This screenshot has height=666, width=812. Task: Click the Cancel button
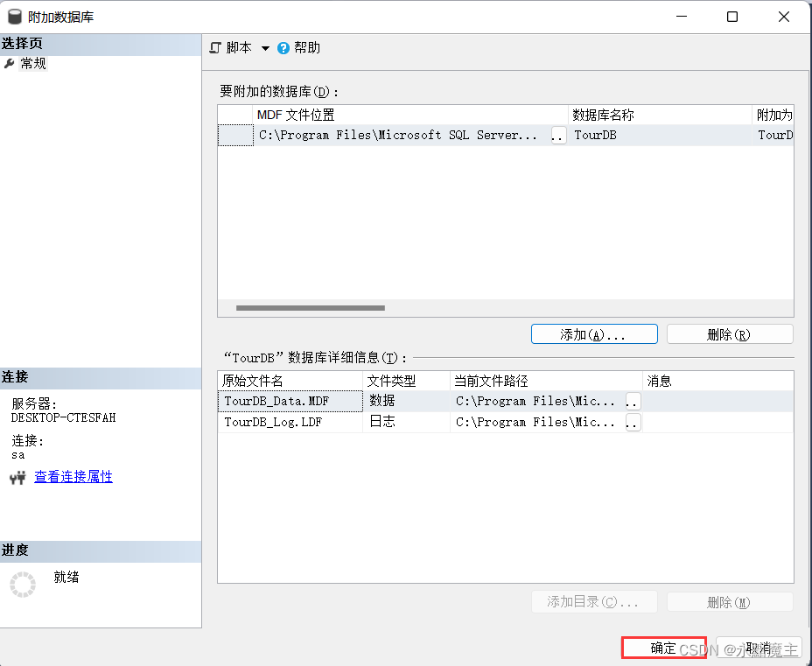(x=759, y=648)
